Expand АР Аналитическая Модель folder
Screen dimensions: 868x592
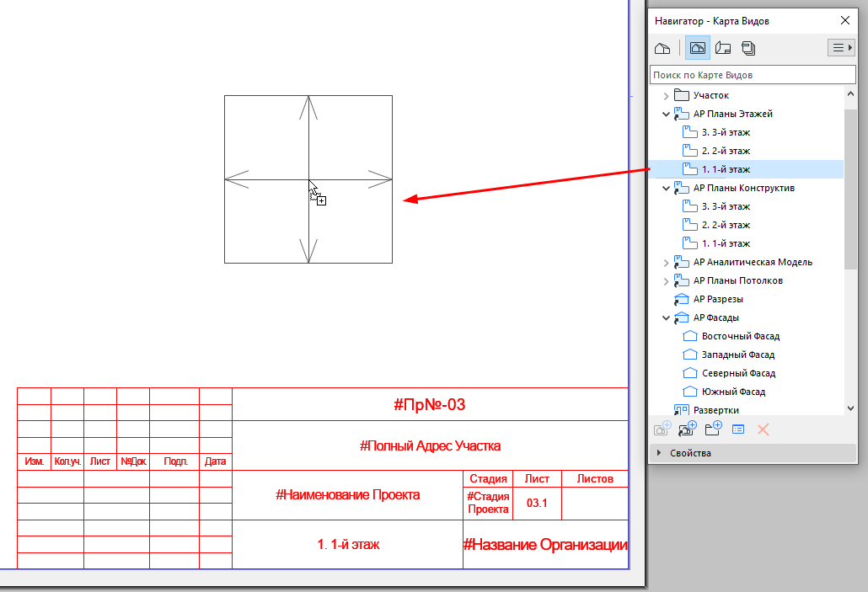point(666,262)
